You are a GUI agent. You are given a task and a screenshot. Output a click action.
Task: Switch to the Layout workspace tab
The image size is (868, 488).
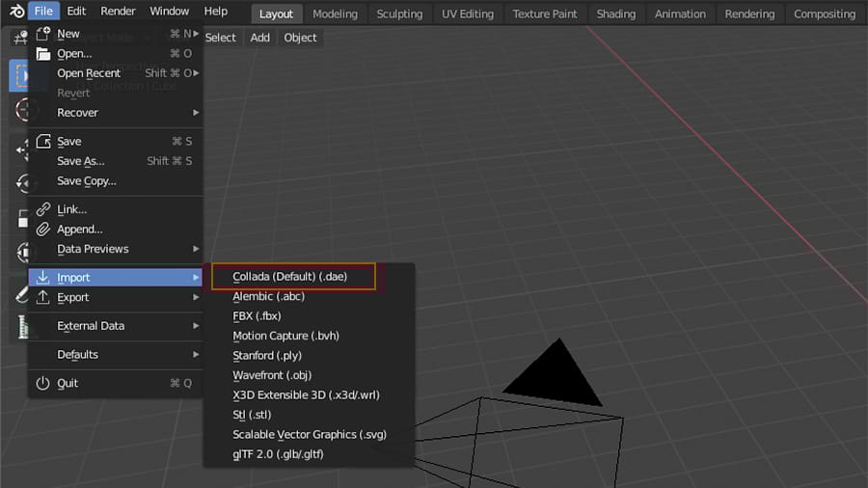tap(276, 14)
